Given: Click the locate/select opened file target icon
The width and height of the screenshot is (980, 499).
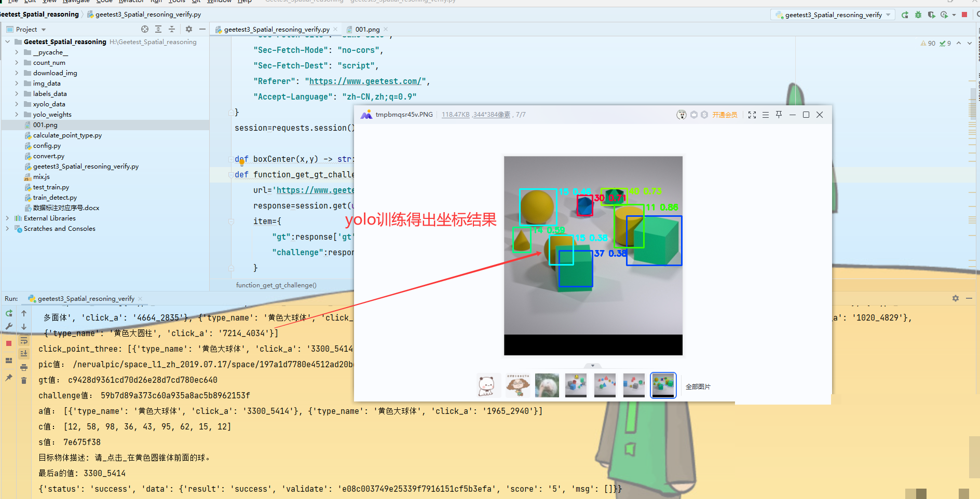Looking at the screenshot, I should click(145, 30).
